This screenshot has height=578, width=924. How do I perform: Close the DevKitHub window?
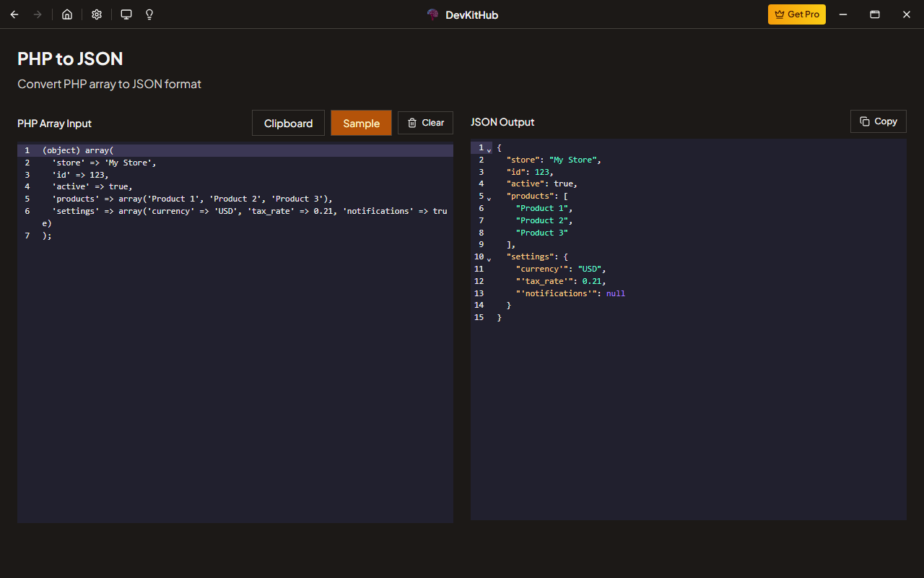coord(907,14)
